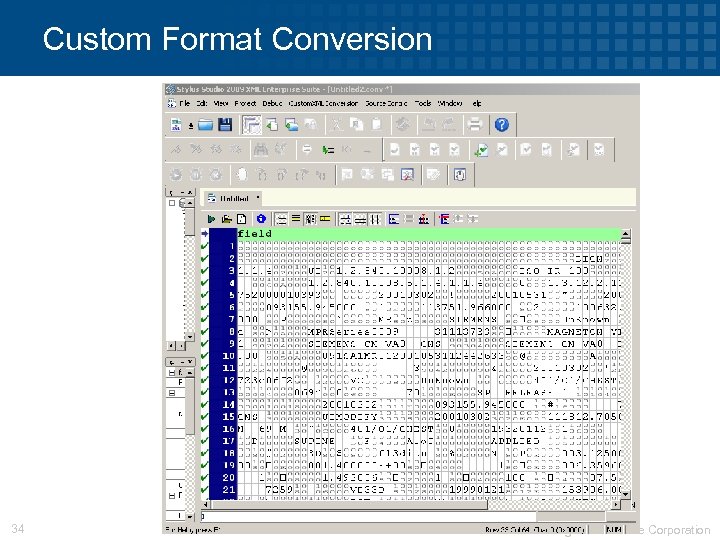Open the Edit menu

pos(202,103)
